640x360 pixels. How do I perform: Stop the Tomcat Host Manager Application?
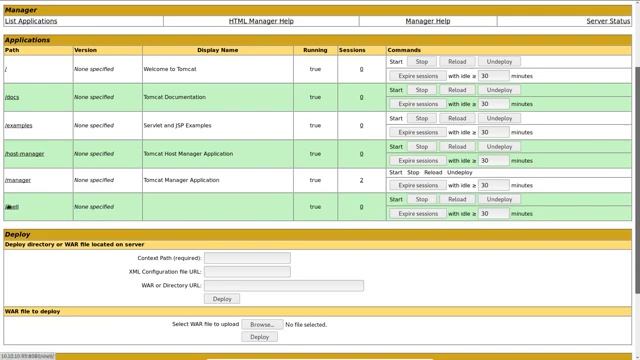click(x=422, y=147)
